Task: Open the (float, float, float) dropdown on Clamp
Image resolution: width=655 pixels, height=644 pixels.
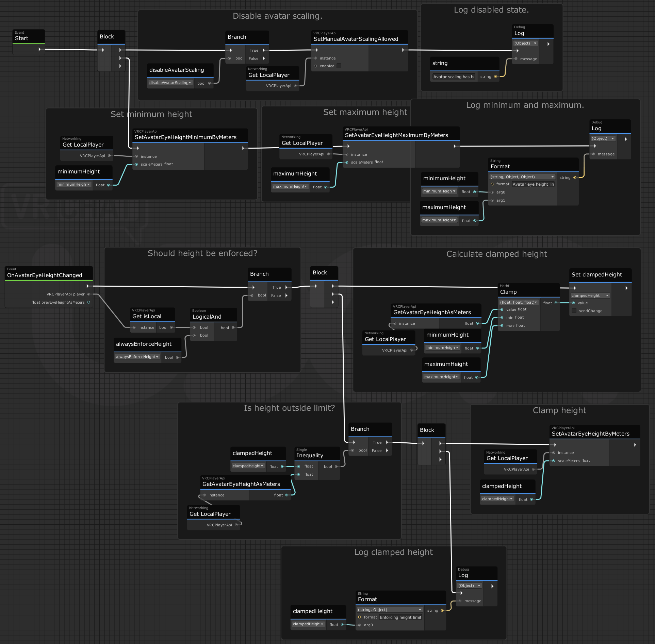Action: coord(518,302)
